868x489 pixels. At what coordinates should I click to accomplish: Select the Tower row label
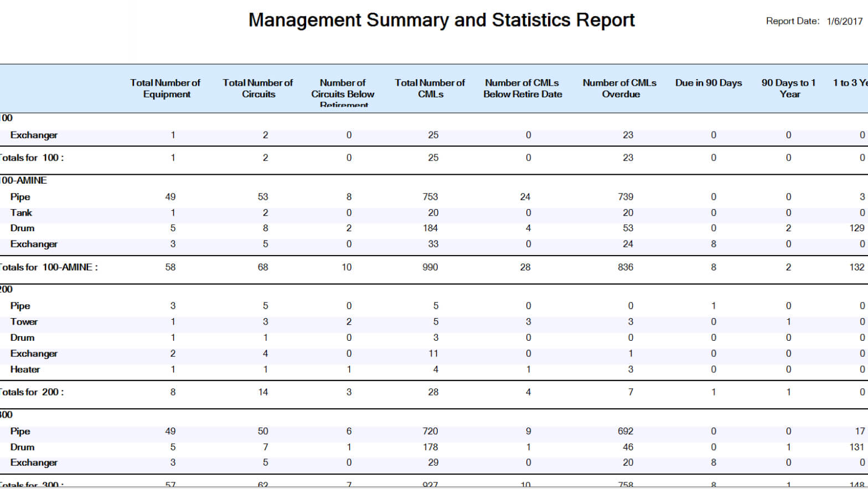tap(24, 322)
